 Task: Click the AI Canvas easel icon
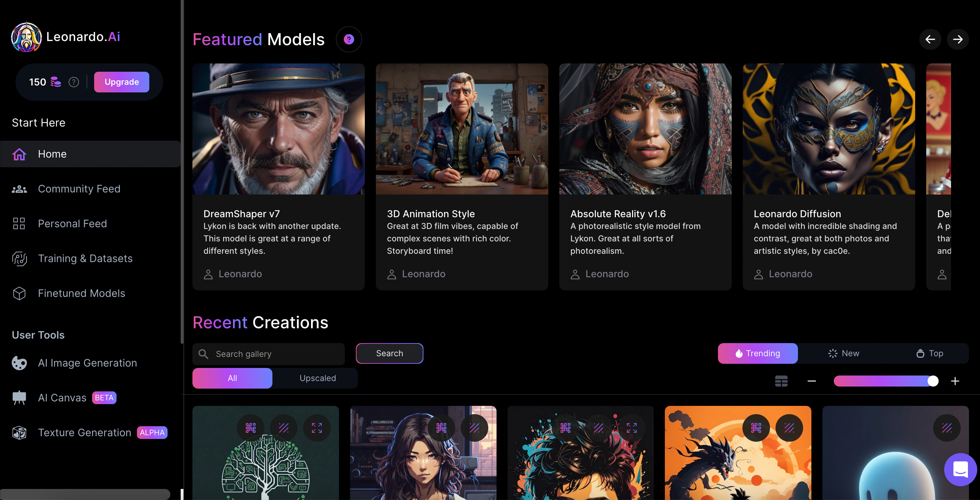(19, 398)
